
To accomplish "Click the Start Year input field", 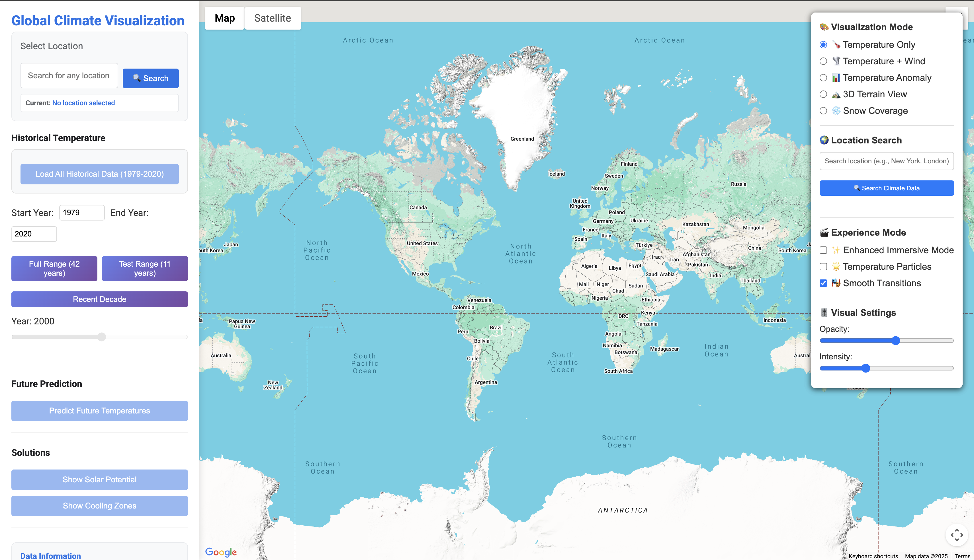I will click(x=81, y=212).
